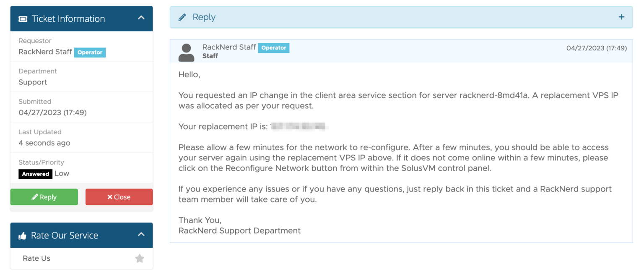
Task: Click the Operator badge in the message header
Action: 274,48
